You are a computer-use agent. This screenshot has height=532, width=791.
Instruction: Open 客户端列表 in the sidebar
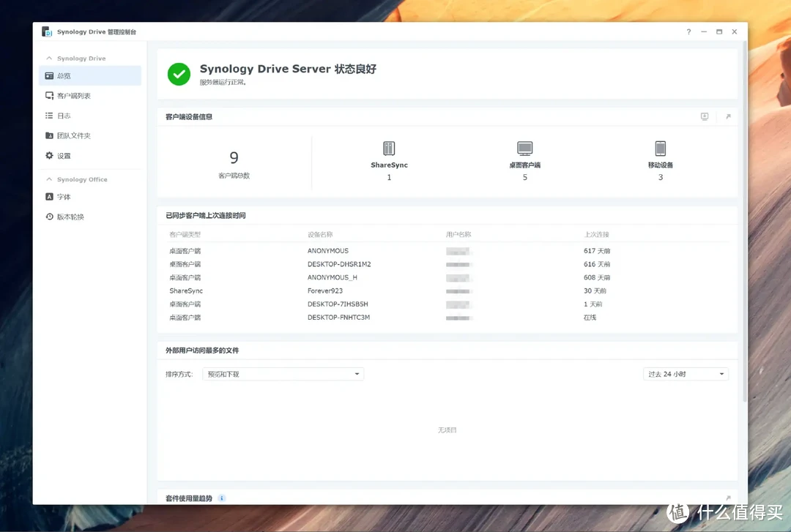pos(73,96)
